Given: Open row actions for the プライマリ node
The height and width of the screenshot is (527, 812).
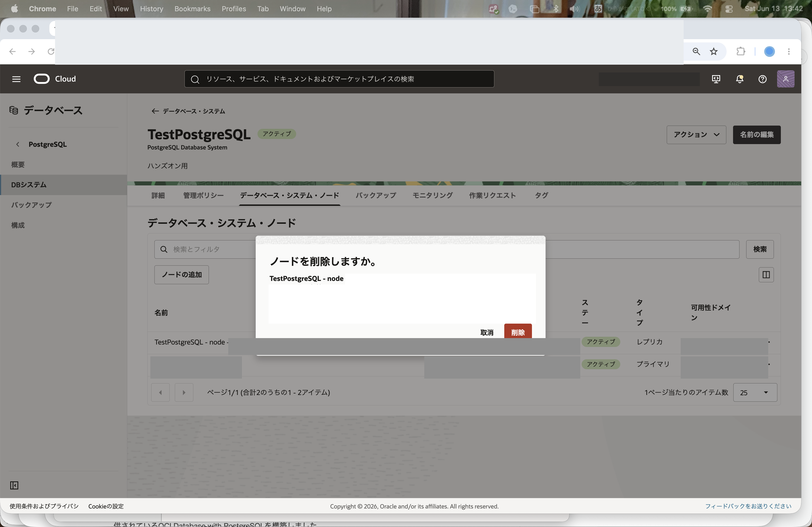Looking at the screenshot, I should (769, 364).
